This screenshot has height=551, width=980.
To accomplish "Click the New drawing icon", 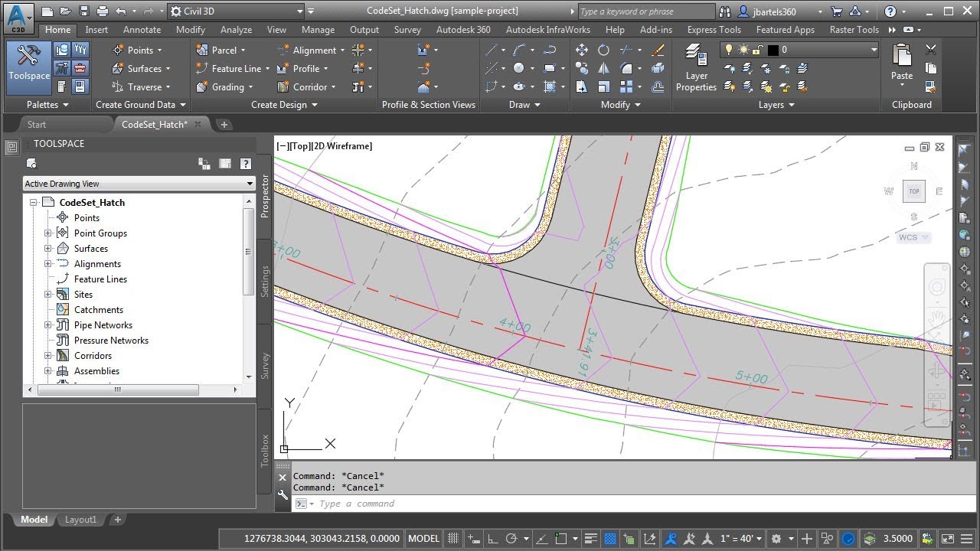I will point(48,11).
